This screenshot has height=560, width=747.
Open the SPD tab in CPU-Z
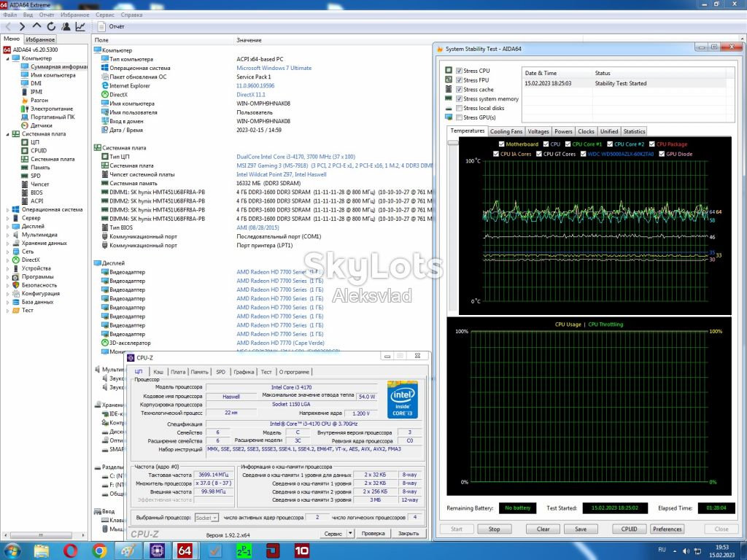coord(220,372)
